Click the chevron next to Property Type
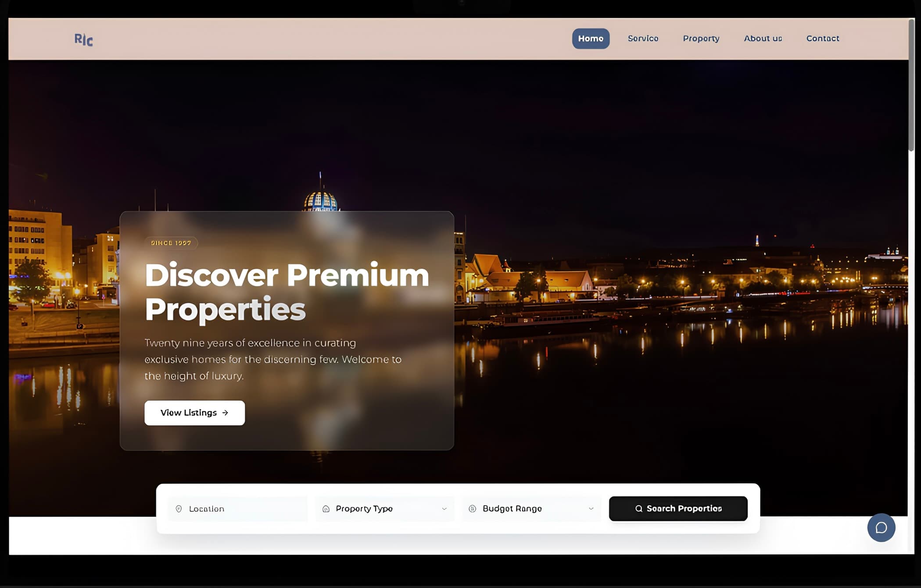 [444, 509]
